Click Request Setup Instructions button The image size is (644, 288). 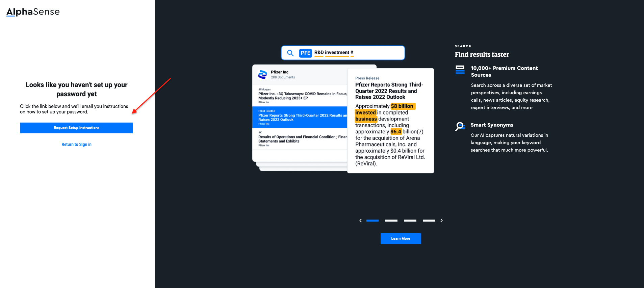pyautogui.click(x=76, y=128)
